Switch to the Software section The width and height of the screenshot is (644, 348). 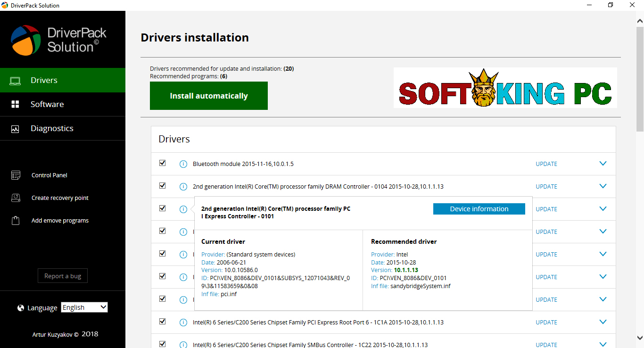(x=63, y=104)
